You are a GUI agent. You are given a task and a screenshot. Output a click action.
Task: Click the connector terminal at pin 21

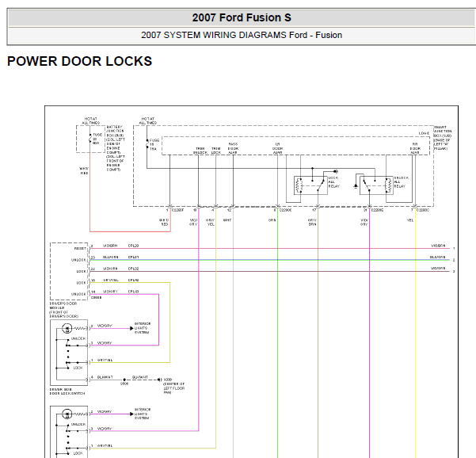click(369, 206)
